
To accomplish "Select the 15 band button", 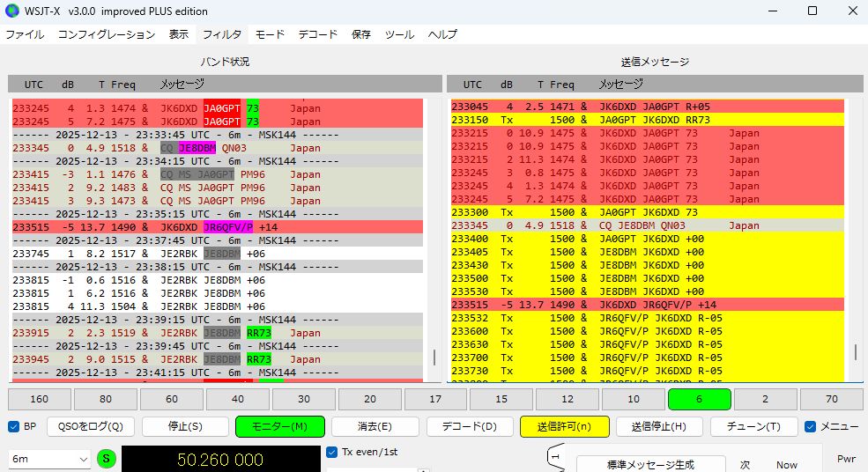I will [x=501, y=399].
